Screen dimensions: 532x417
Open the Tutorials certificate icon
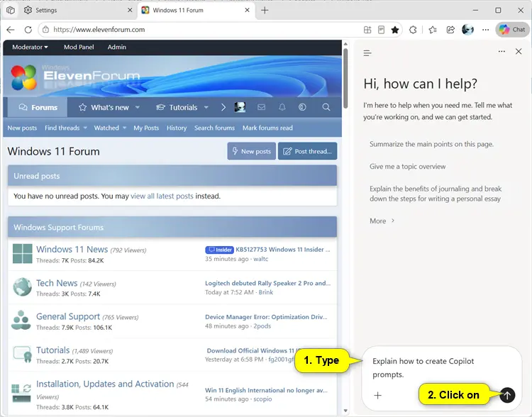coord(23,354)
